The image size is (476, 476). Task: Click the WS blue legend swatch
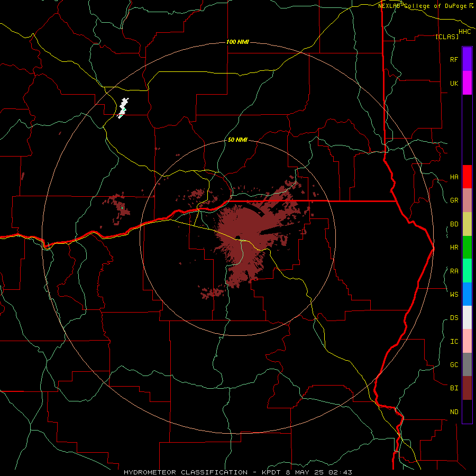(467, 294)
